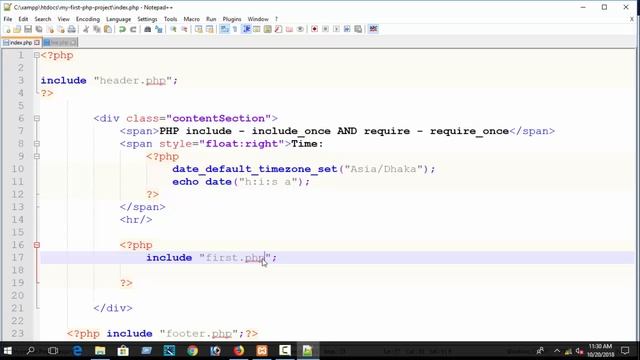Collapse the div fold marker at line 6
Screen dimensions: 640x360
coord(37,118)
